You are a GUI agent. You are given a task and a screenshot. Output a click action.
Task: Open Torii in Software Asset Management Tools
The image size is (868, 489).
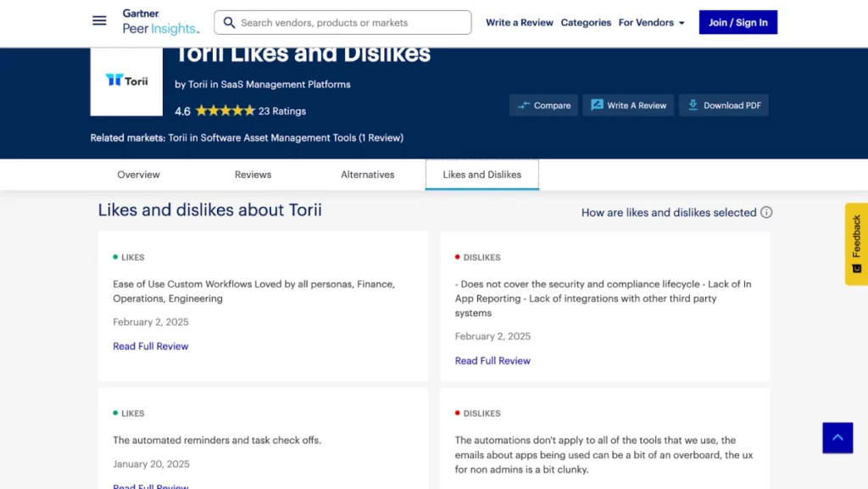pos(286,138)
